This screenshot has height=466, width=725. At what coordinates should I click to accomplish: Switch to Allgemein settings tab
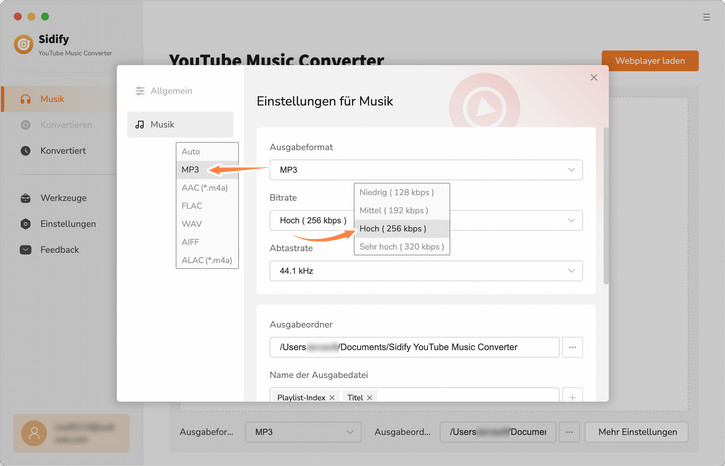(x=180, y=91)
